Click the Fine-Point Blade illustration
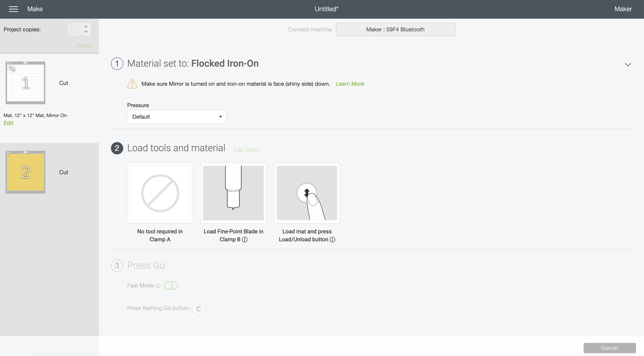Viewport: 644px width, 356px height. (233, 193)
